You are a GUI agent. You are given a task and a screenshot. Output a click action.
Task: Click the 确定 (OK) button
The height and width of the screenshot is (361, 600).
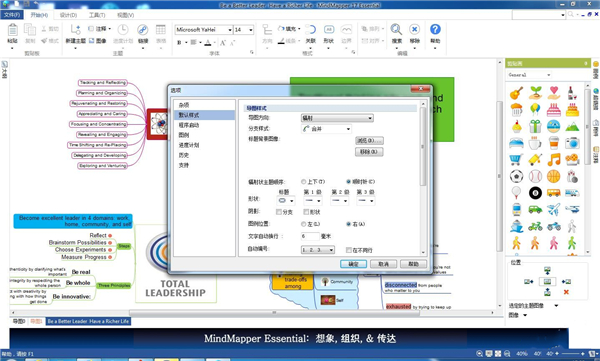(x=353, y=264)
